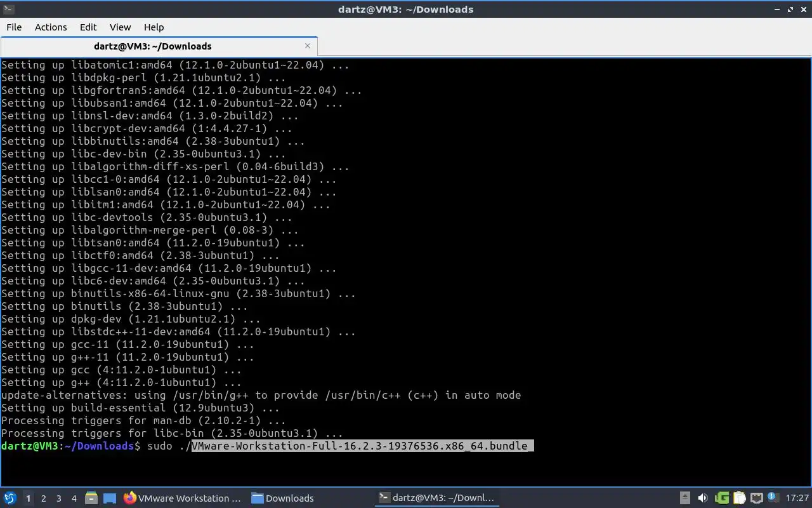The height and width of the screenshot is (508, 812).
Task: Click 'Setting up dpkg-dev (1.21.1ubuntu2.1)' line
Action: coord(131,319)
